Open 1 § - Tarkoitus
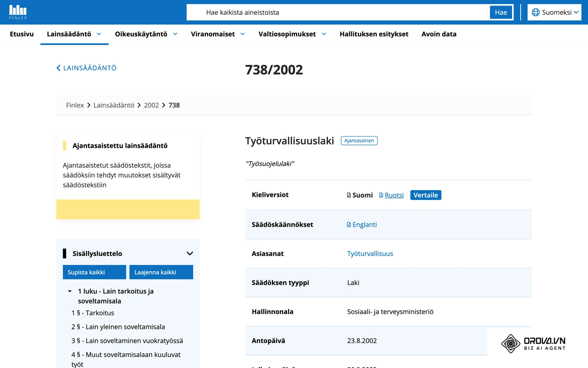 [93, 313]
